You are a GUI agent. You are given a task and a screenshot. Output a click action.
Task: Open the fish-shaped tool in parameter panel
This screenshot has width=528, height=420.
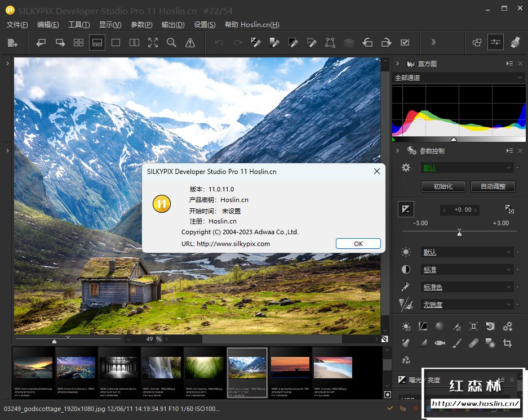point(440,343)
